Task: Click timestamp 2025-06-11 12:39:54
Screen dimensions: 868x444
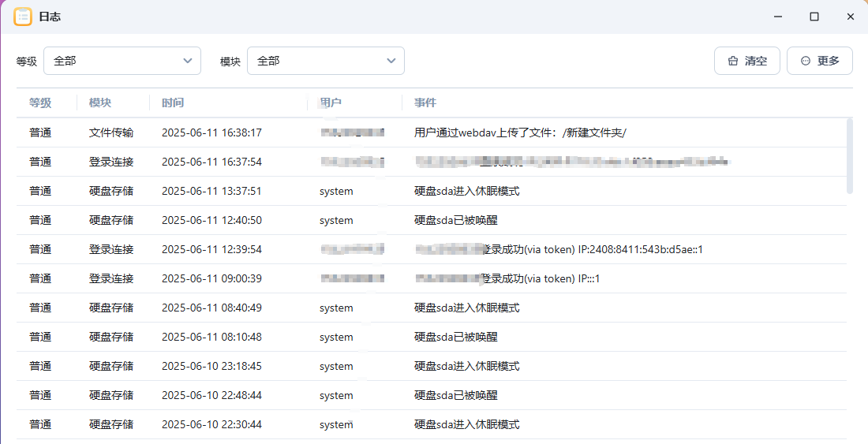Action: (x=211, y=250)
